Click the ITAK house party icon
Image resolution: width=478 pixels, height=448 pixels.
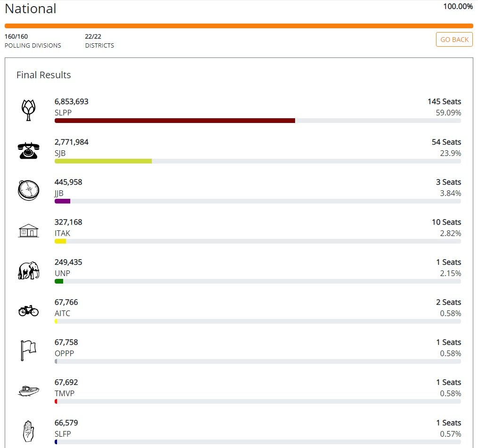(28, 231)
